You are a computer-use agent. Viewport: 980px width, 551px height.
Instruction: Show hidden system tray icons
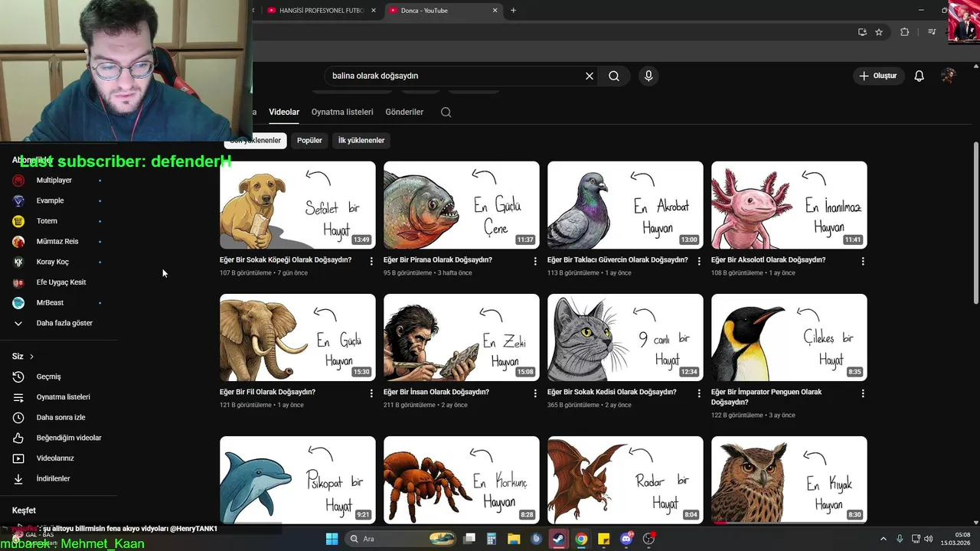(x=883, y=539)
